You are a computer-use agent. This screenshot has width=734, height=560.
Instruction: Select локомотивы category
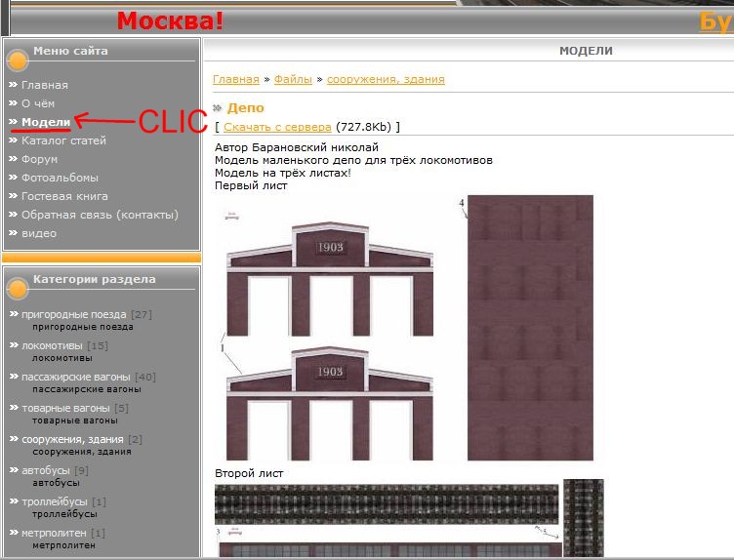tap(52, 345)
